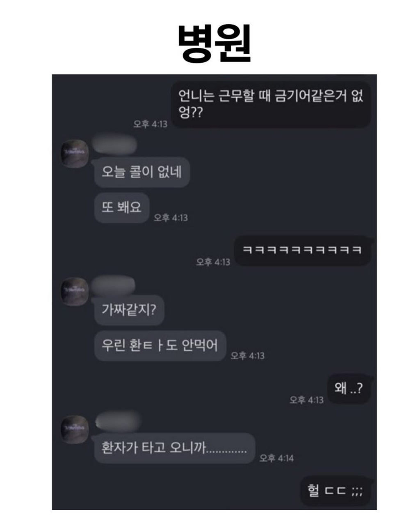The width and height of the screenshot is (420, 523).
Task: Click the timestamp beside the 'ㅋㅋㅋ' bubble
Action: (213, 261)
